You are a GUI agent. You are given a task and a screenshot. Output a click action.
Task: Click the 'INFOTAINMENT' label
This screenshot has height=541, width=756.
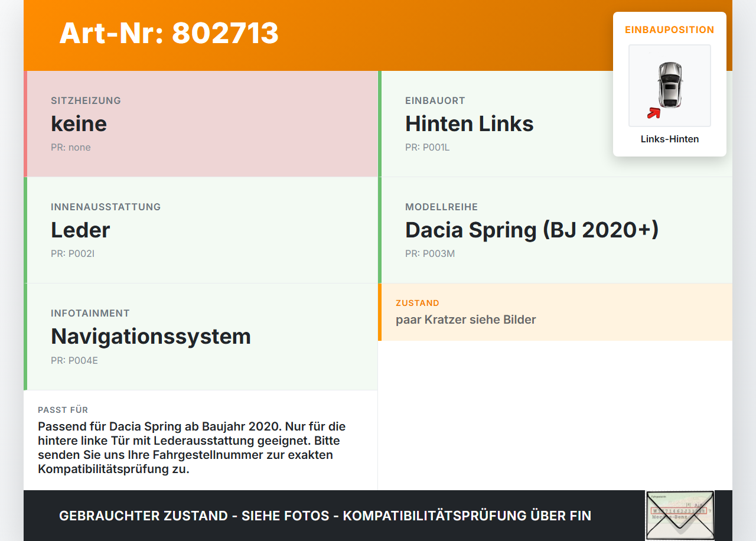tap(90, 313)
